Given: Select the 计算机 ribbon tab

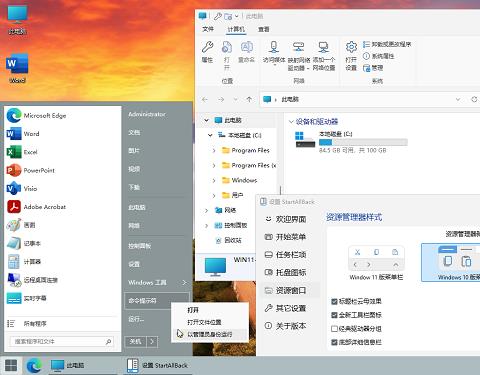Looking at the screenshot, I should coord(236,29).
